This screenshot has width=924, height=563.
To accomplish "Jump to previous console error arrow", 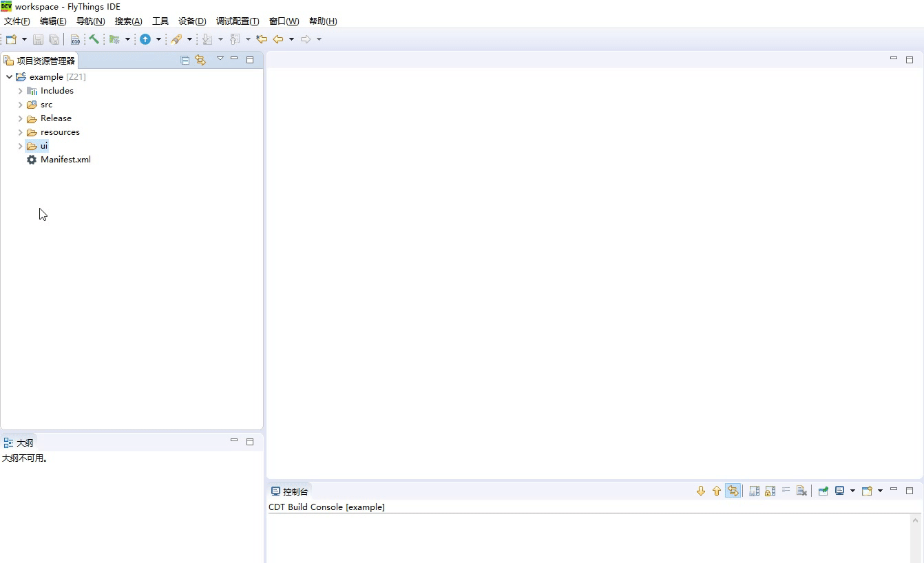I will point(717,491).
